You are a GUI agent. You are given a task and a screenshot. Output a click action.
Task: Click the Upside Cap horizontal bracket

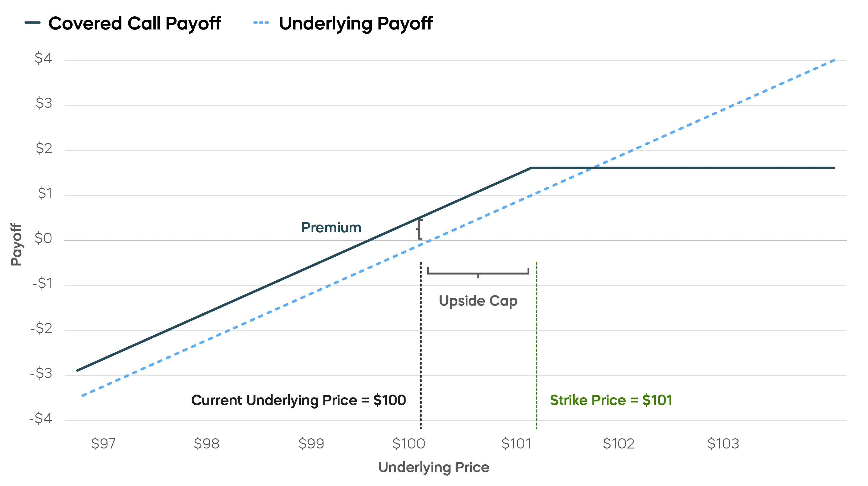[x=478, y=272]
